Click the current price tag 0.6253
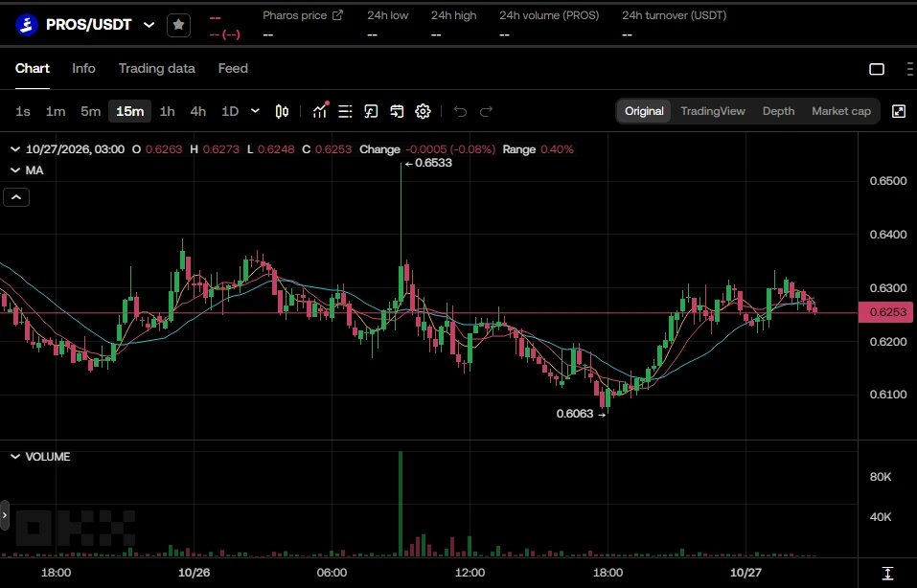 [x=887, y=312]
